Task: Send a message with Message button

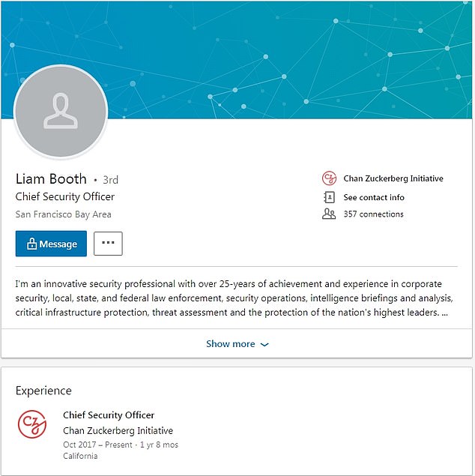Action: 51,244
